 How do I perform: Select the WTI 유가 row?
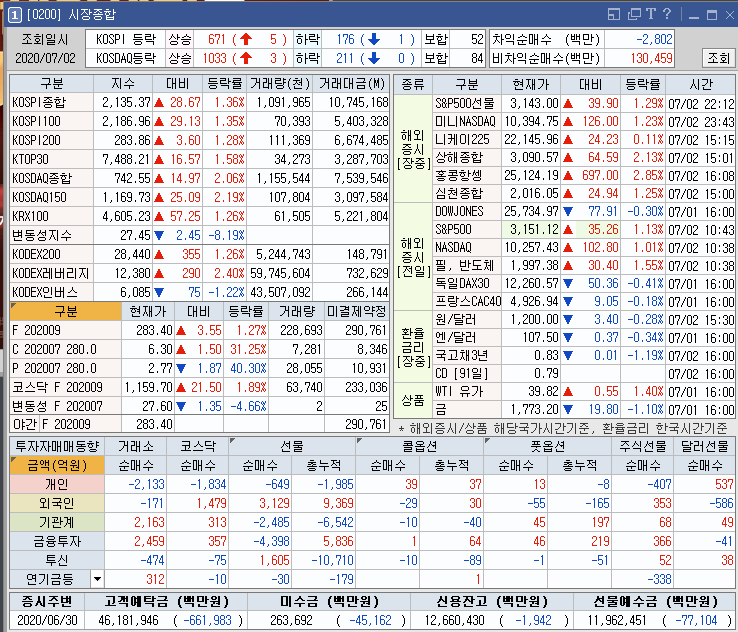click(584, 392)
